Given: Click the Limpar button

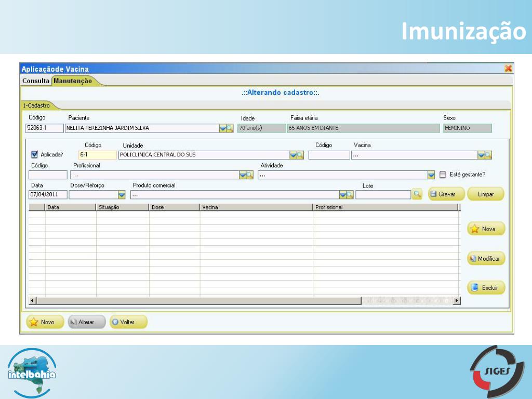Looking at the screenshot, I should tap(486, 194).
